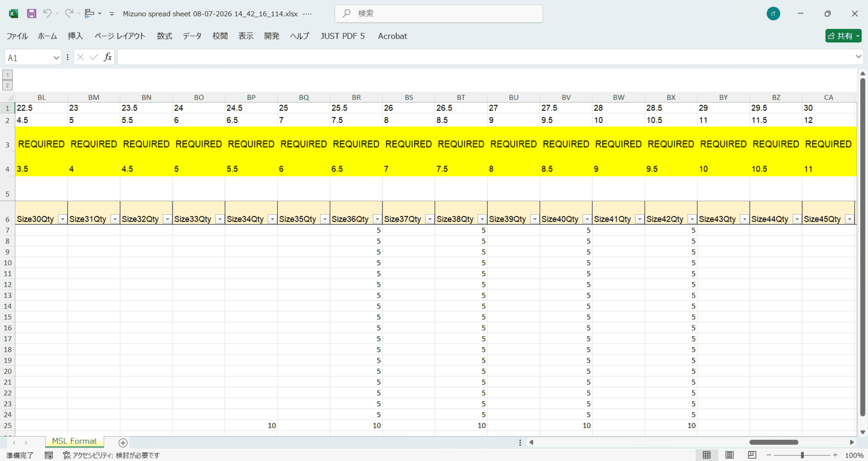Open Size45Qty filter dropdown
This screenshot has width=868, height=461.
tap(850, 219)
